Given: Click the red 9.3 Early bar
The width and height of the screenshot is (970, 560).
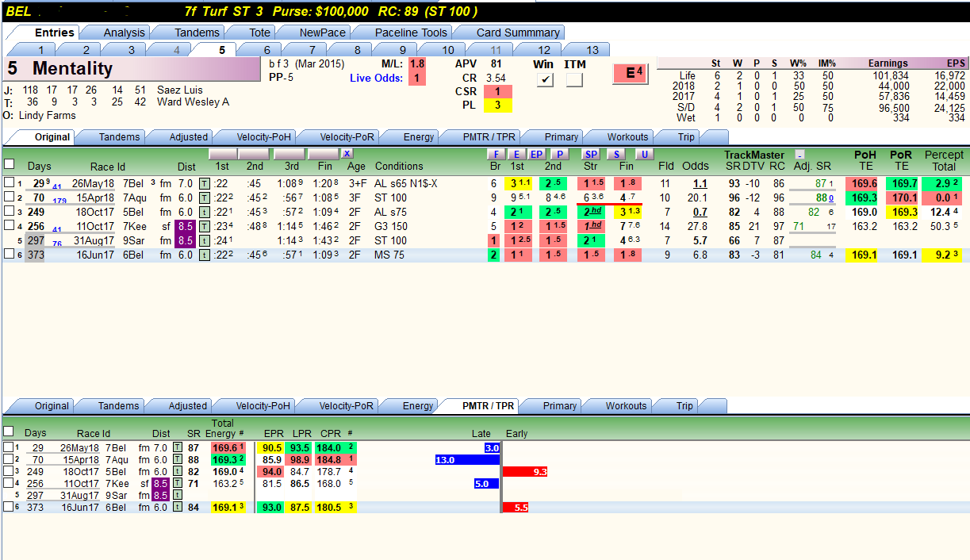Looking at the screenshot, I should click(525, 471).
